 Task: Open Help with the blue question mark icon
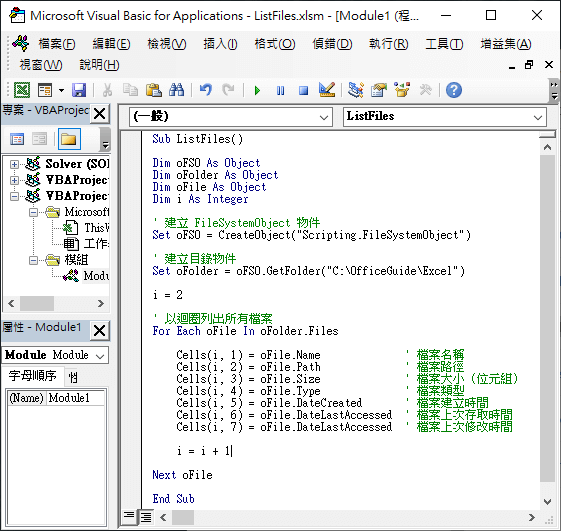[454, 90]
